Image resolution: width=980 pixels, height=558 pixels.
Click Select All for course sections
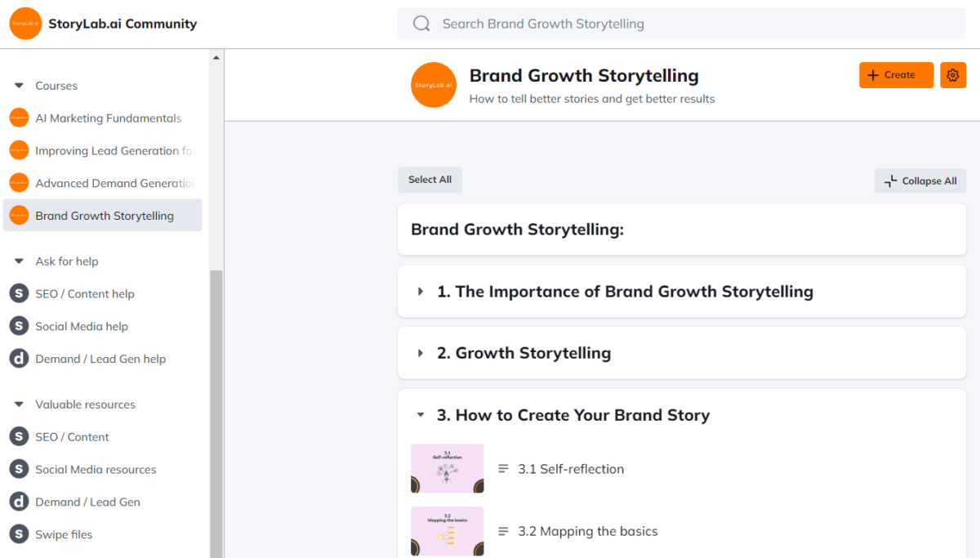(430, 180)
